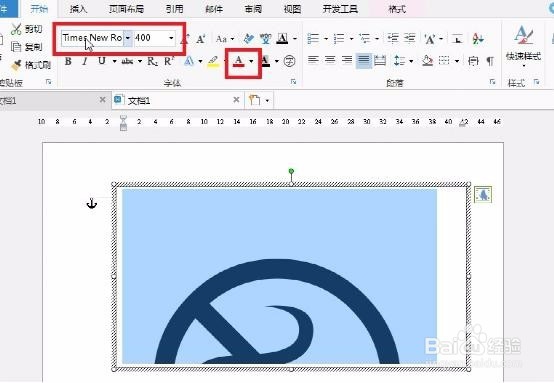Open the 快速样式 quick styles gallery
Screen dimensions: 554x383
click(523, 45)
